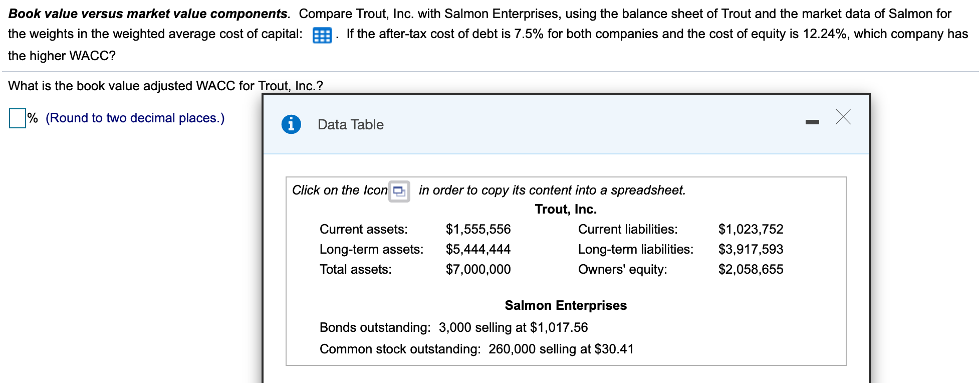Open the blue spreadsheet grid icon after "cost of capital"
The height and width of the screenshot is (383, 980).
[322, 35]
